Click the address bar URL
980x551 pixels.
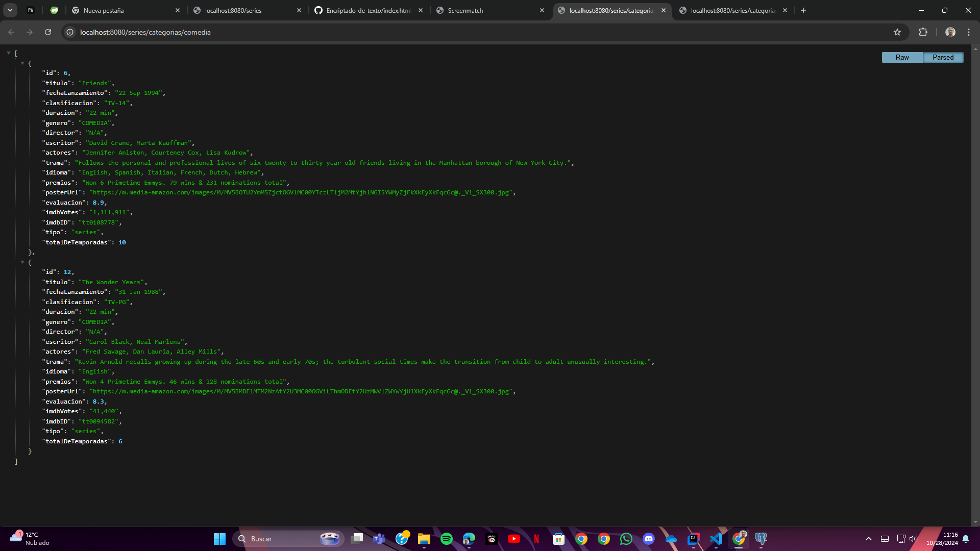(x=145, y=32)
